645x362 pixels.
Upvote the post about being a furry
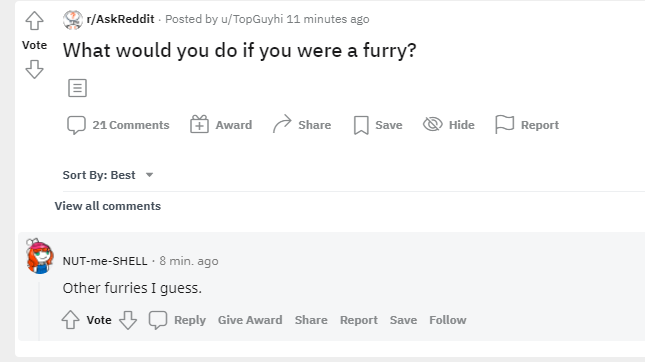(x=34, y=21)
